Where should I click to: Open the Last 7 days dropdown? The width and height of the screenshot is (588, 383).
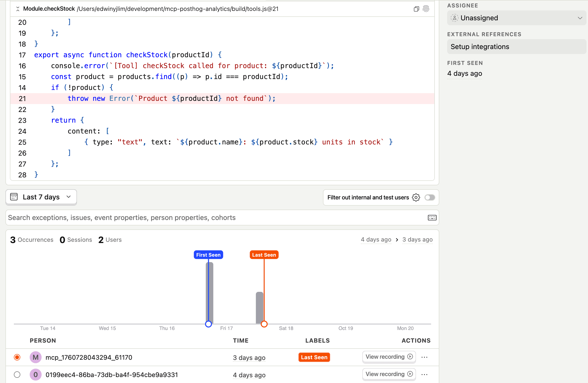[x=41, y=197]
